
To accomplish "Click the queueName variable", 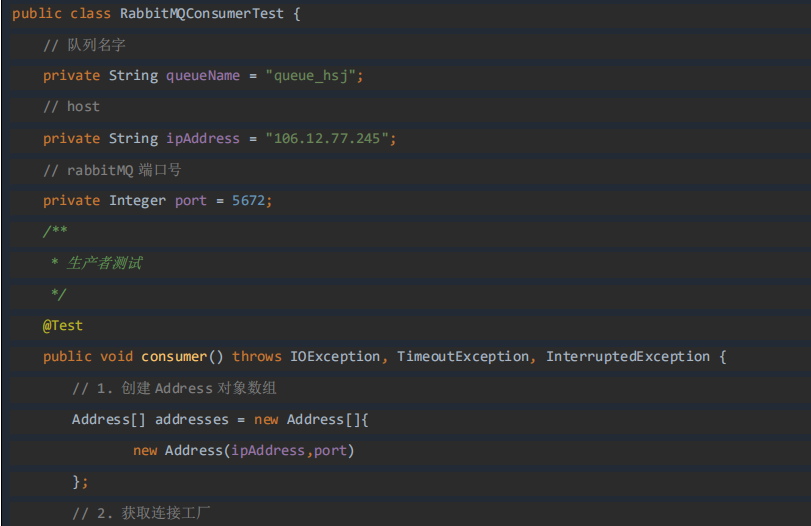I will point(203,76).
